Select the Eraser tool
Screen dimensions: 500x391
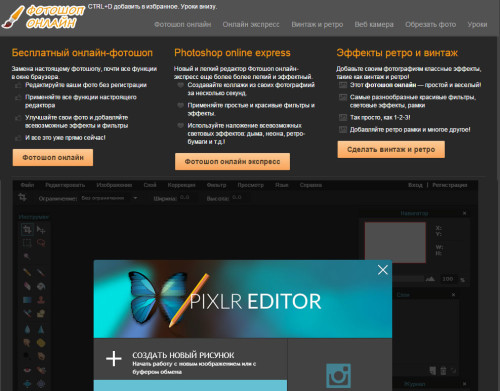point(27,286)
